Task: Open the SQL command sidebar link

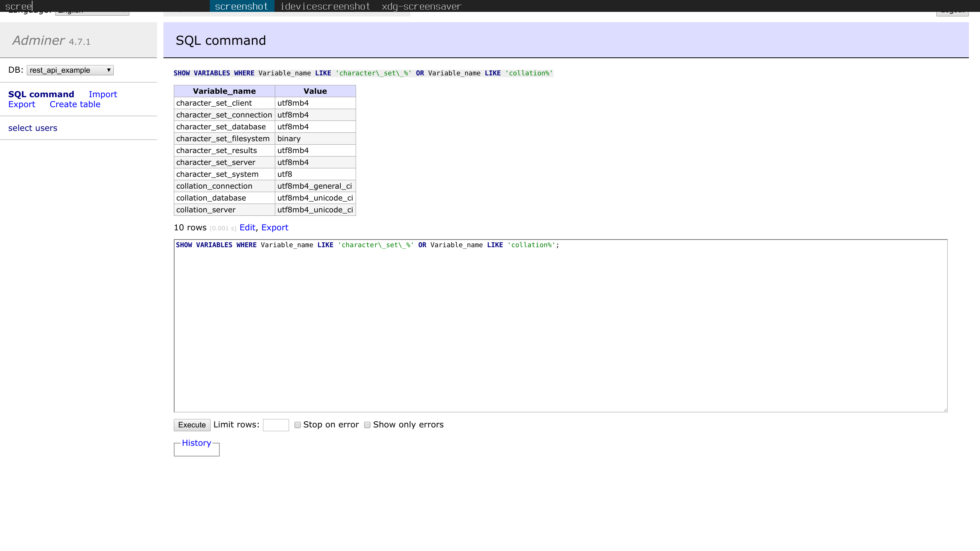Action: (x=41, y=94)
